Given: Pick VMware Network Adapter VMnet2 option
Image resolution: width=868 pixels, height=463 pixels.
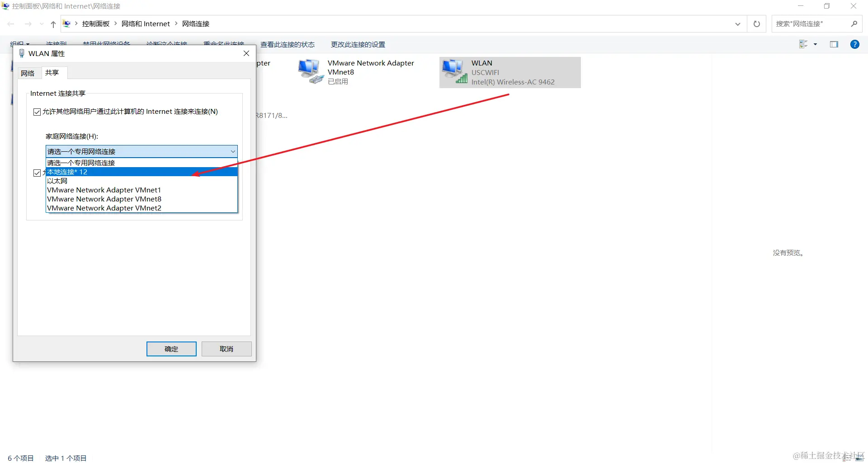Looking at the screenshot, I should coord(142,208).
